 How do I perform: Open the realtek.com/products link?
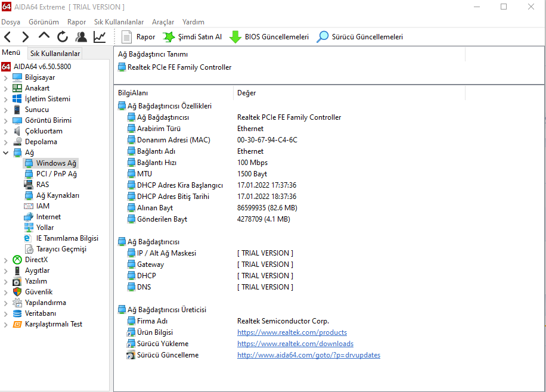291,332
